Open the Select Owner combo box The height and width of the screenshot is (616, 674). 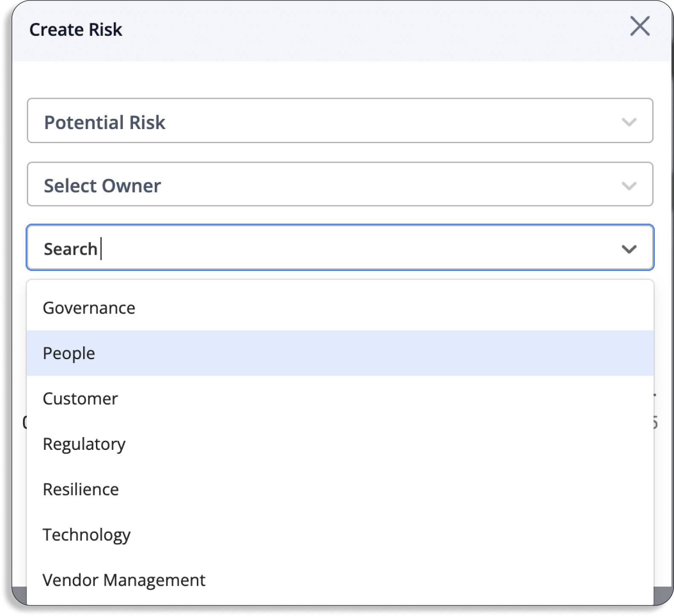point(340,184)
